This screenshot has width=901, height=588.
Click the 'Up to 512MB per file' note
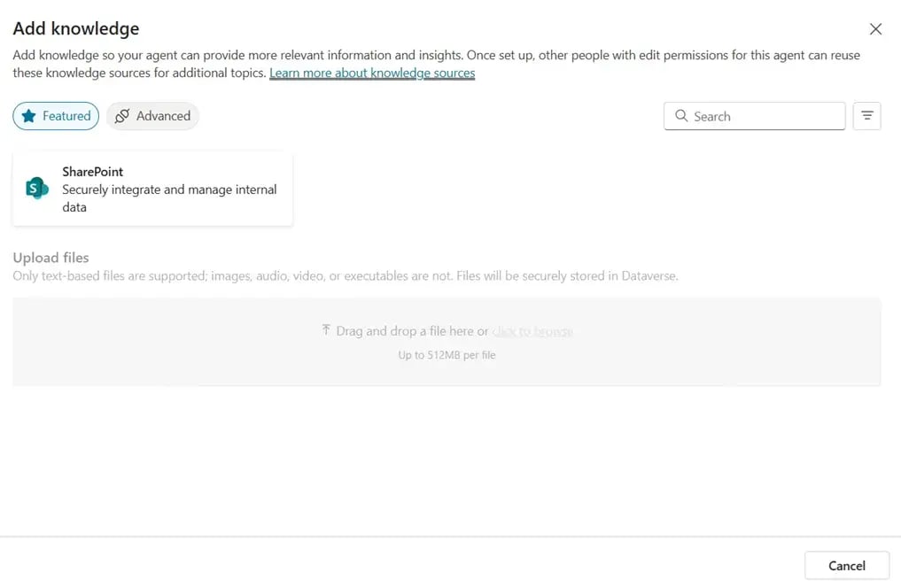pos(447,355)
